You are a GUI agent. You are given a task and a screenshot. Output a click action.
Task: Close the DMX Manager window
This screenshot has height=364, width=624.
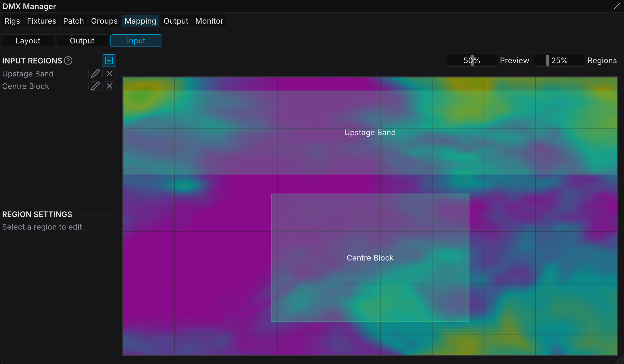616,6
